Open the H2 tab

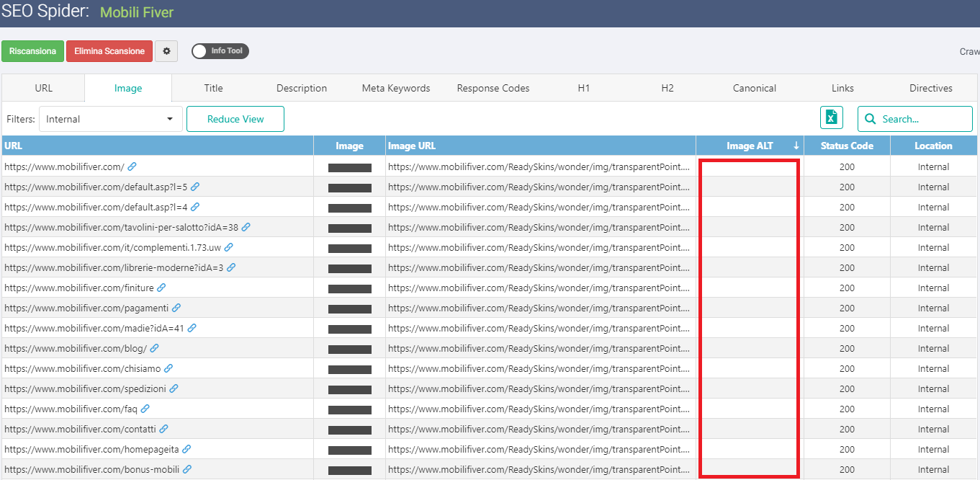pyautogui.click(x=667, y=88)
